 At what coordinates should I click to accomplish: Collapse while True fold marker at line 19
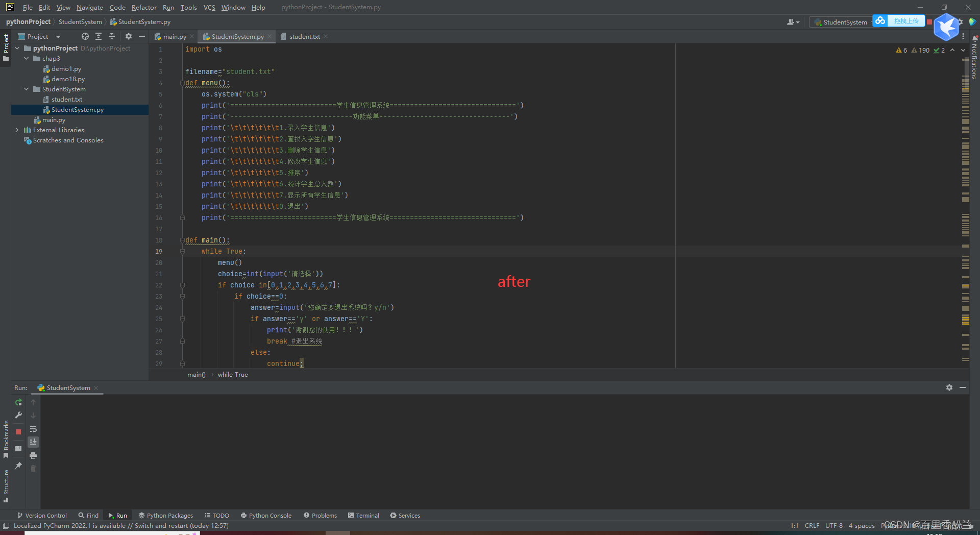[182, 252]
